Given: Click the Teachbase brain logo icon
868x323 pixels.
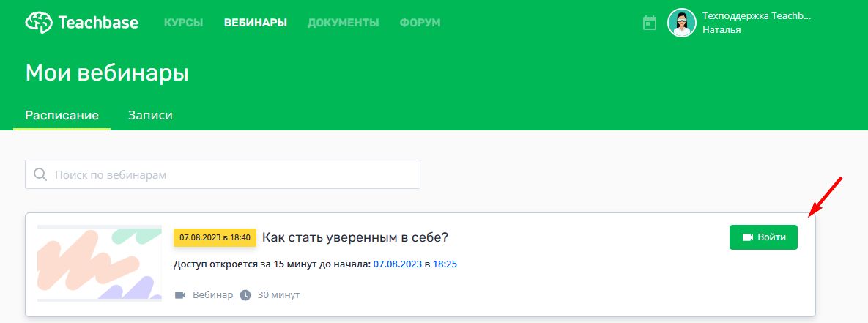Looking at the screenshot, I should click(39, 23).
